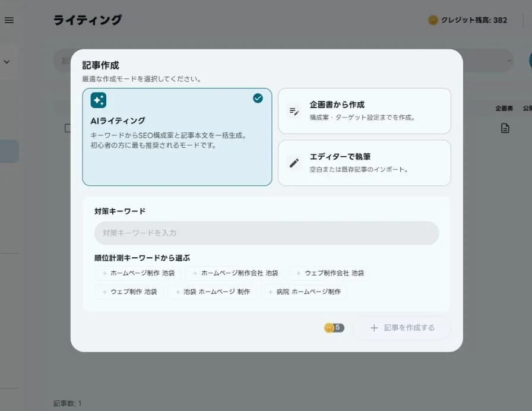Click the 5 credit cost coin badge
Screen dimensions: 532x411
point(334,328)
